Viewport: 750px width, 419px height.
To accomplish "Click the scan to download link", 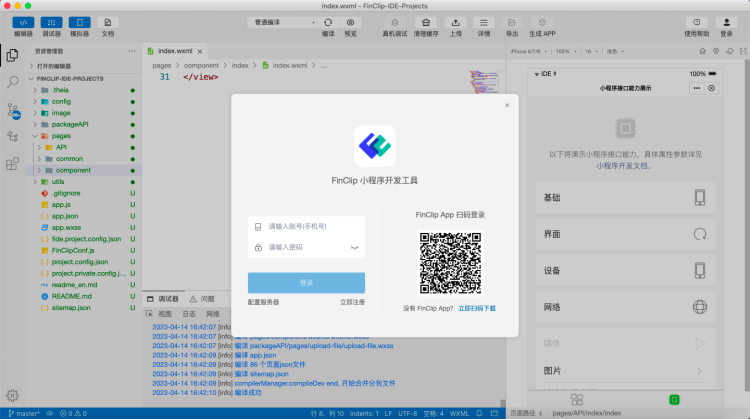I will click(477, 309).
